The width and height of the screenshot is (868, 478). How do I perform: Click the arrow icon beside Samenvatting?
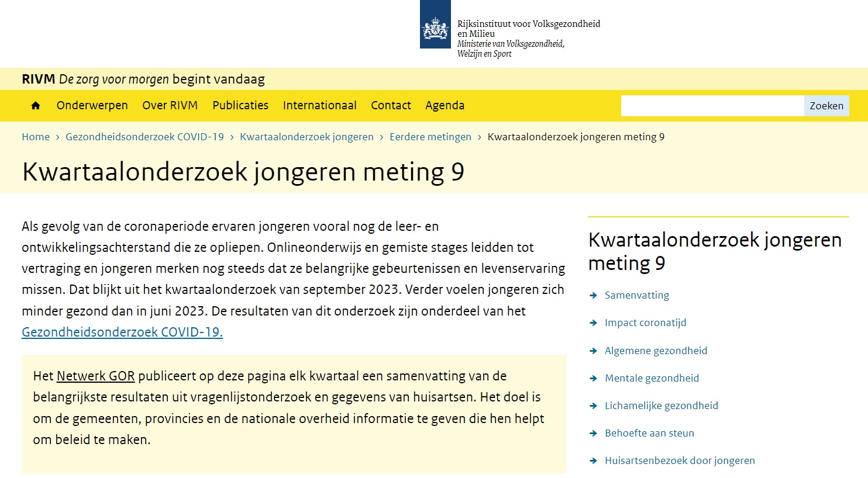(x=593, y=296)
